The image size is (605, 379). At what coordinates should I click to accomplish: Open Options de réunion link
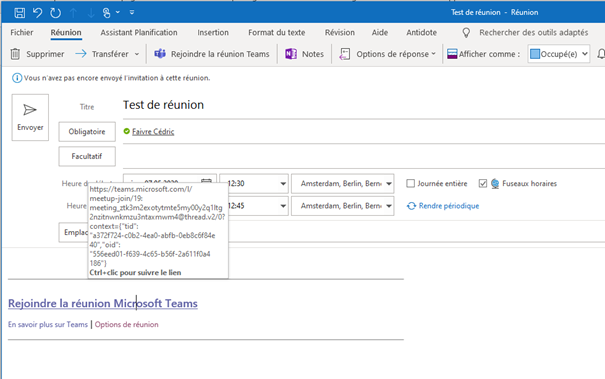pyautogui.click(x=127, y=324)
